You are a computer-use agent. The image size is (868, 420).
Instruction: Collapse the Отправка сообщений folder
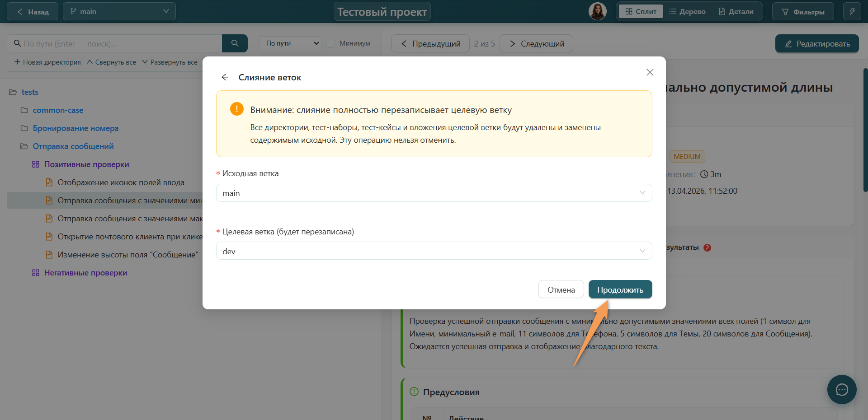coord(73,146)
